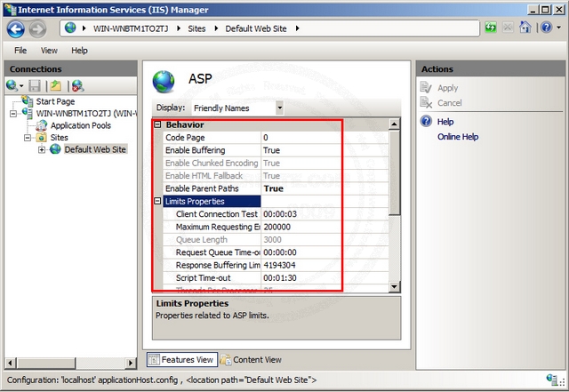The image size is (569, 392).
Task: Select Default Web Site in breadcrumb
Action: pos(256,28)
